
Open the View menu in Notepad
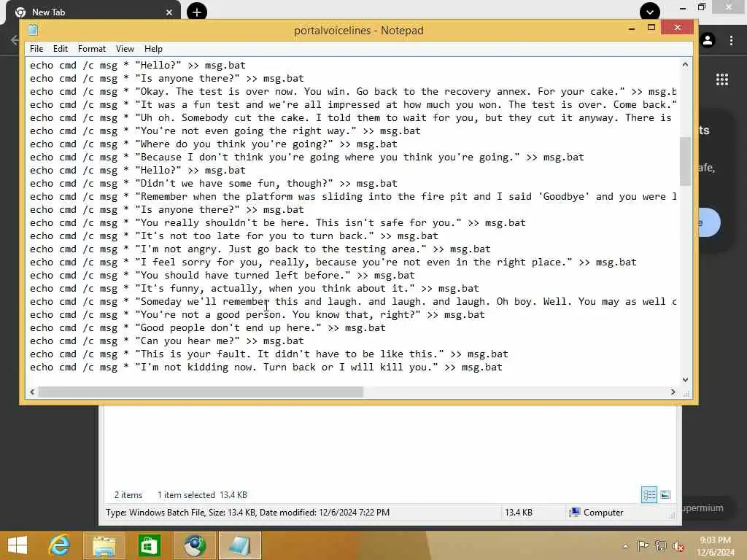[x=125, y=49]
